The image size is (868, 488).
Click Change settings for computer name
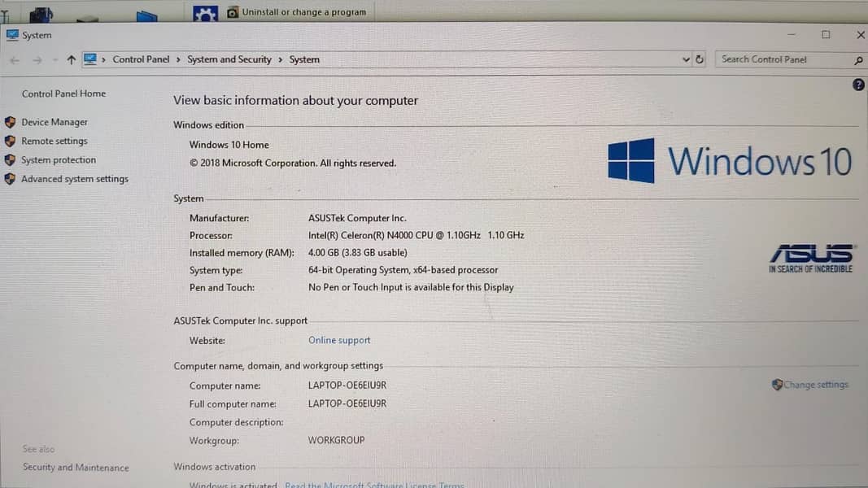click(x=815, y=385)
